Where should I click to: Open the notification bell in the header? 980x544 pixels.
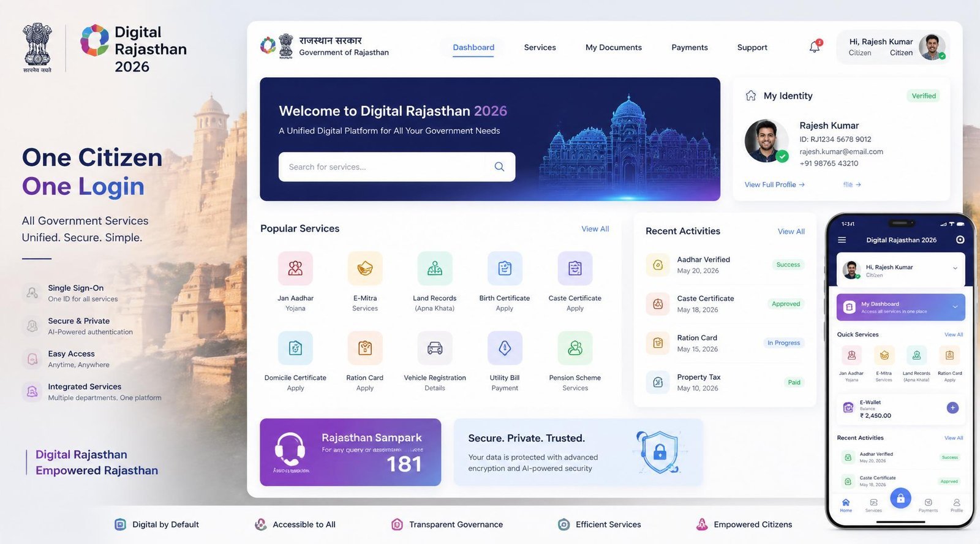click(815, 47)
